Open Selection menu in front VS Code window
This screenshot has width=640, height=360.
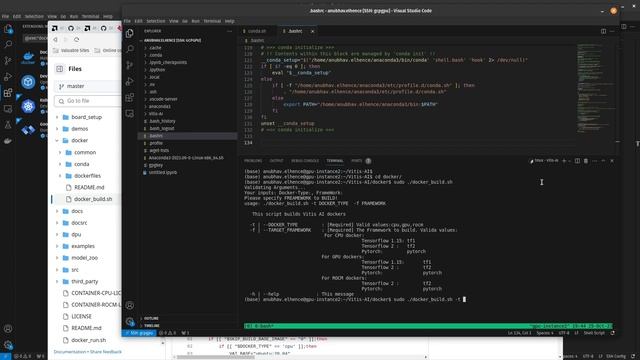pyautogui.click(x=156, y=21)
